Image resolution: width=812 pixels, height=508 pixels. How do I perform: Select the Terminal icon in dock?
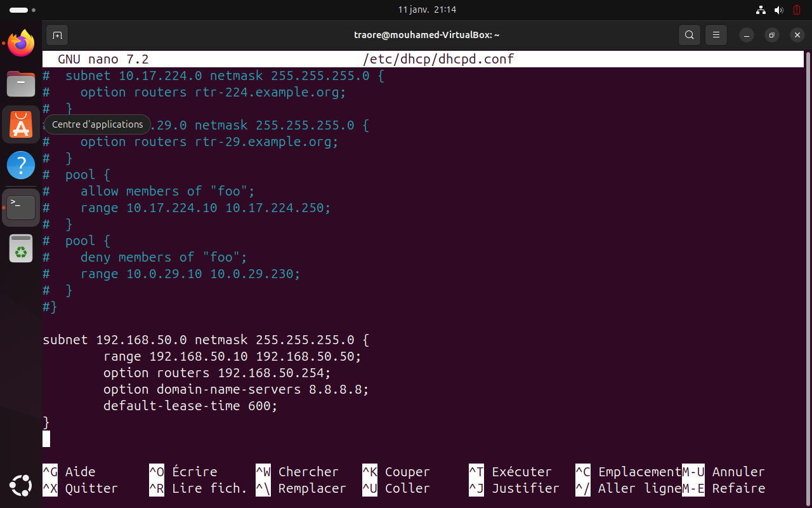click(21, 207)
